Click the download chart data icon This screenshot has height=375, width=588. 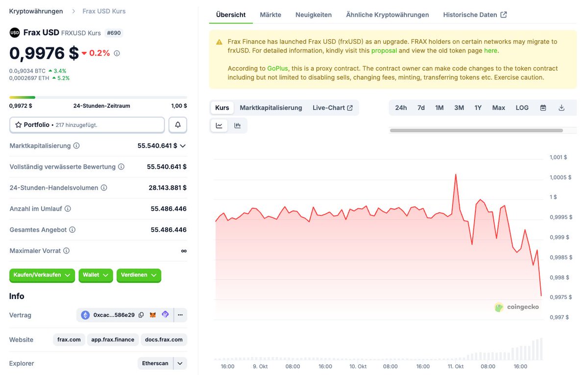click(x=562, y=108)
